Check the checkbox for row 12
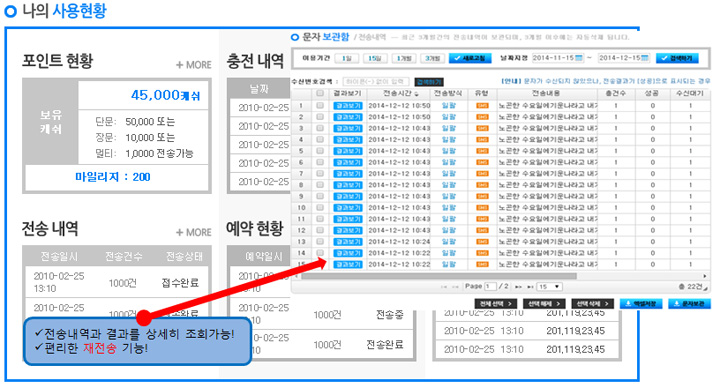 coord(320,231)
